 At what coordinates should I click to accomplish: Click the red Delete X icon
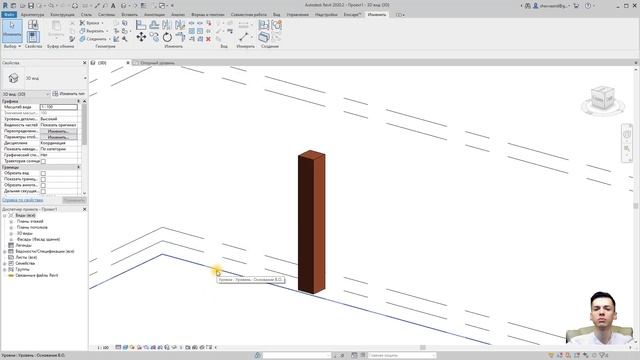208,39
